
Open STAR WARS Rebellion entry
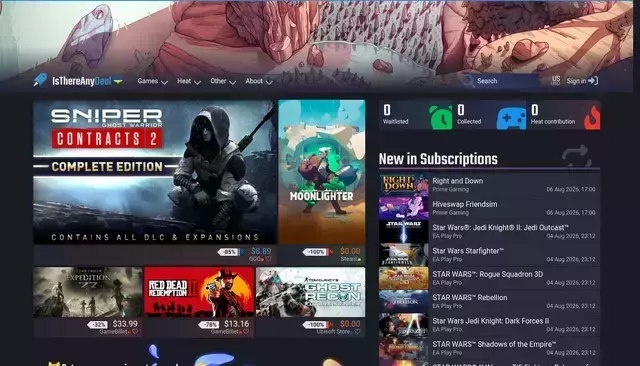coord(489,301)
